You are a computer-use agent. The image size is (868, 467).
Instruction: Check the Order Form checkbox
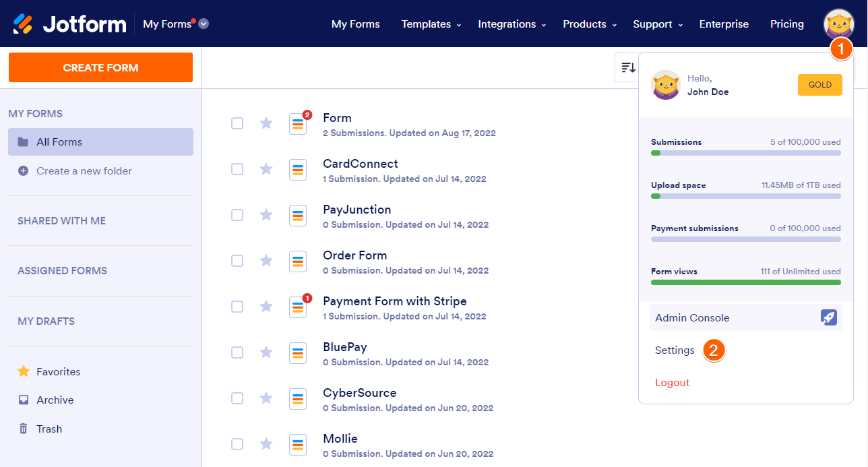click(x=237, y=261)
